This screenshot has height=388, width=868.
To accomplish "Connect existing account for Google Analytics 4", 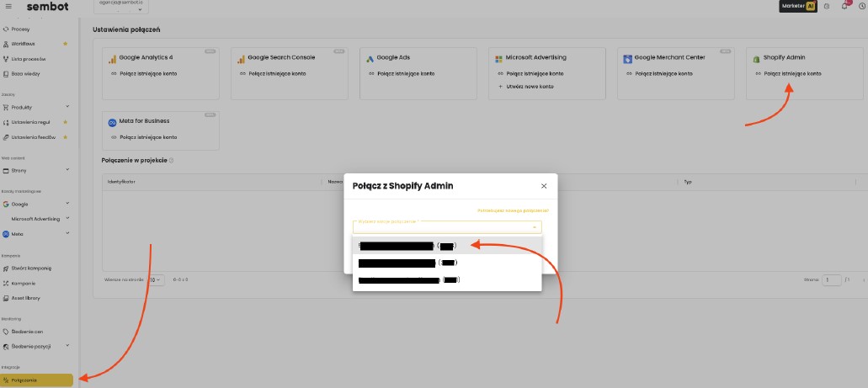I will point(148,73).
